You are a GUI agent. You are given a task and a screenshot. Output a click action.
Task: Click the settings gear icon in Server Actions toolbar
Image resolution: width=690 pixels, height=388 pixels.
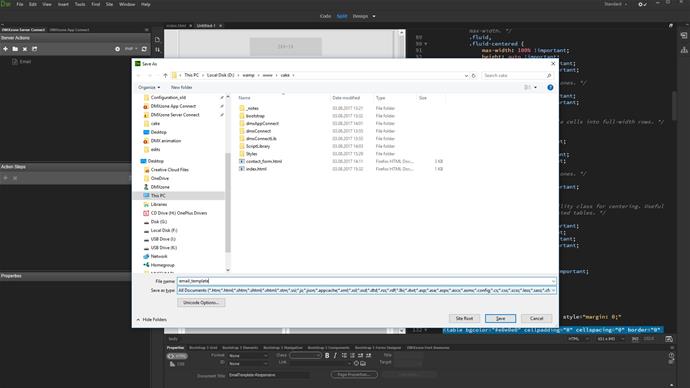117,49
